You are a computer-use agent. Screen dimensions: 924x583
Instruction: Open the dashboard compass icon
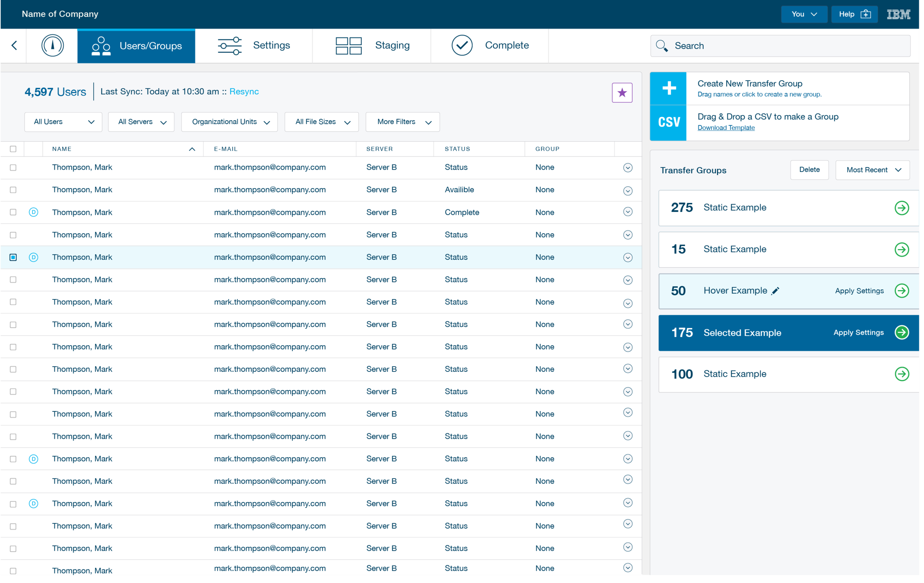tap(52, 46)
